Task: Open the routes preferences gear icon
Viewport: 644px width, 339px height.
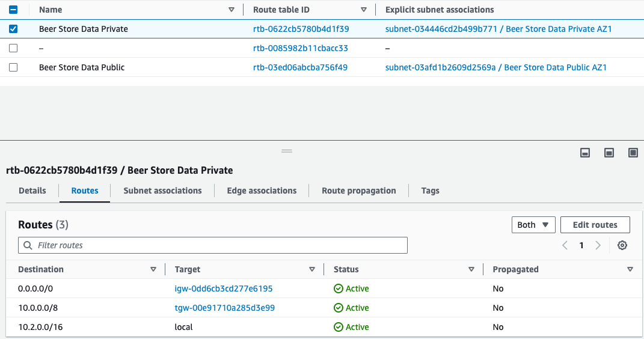Action: (x=622, y=245)
